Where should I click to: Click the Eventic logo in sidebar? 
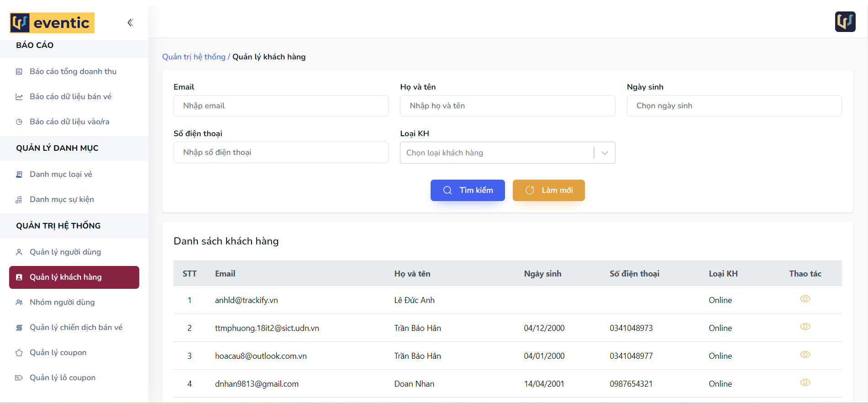[x=52, y=23]
